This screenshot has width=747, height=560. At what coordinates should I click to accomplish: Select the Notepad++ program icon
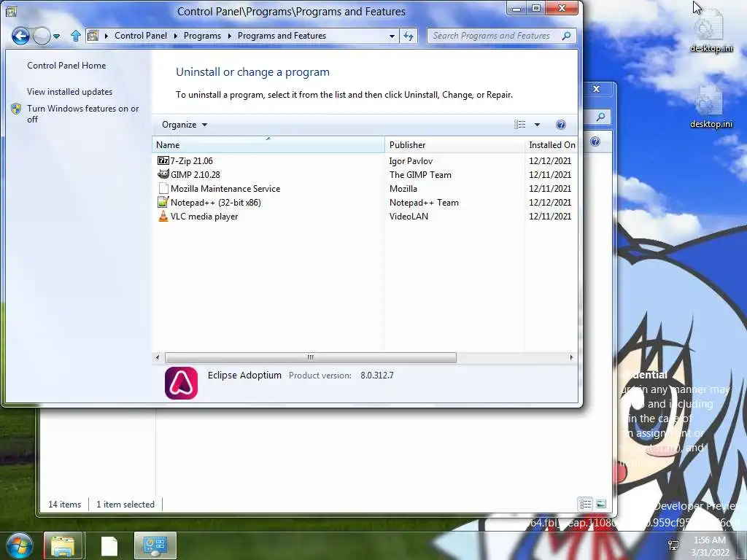(x=163, y=203)
